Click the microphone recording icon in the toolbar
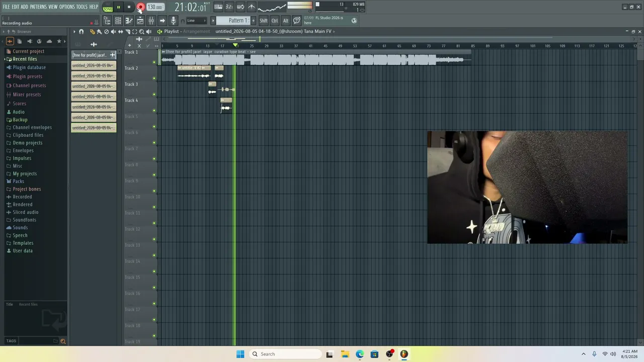Screen dimensions: 644x362 173,21
